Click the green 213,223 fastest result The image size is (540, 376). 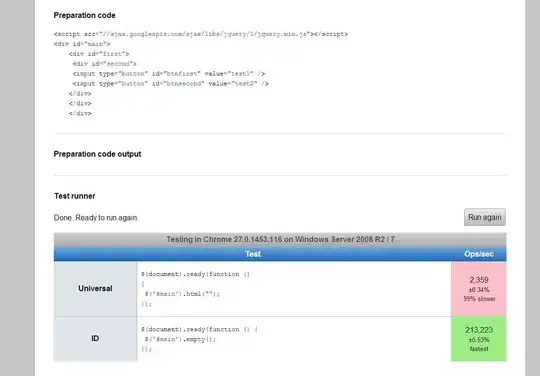click(x=479, y=338)
